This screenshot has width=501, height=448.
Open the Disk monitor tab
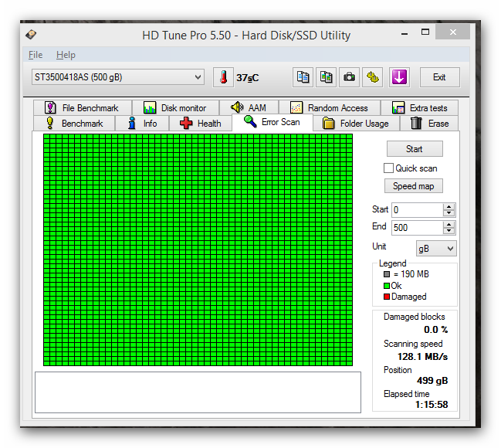coord(175,108)
